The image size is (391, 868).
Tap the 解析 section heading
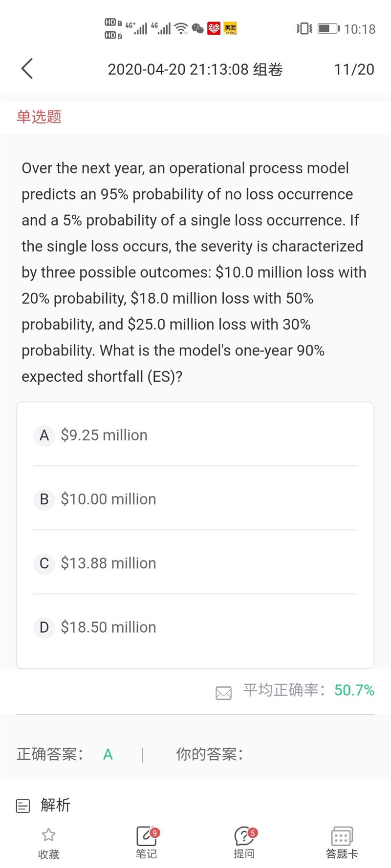[x=56, y=805]
